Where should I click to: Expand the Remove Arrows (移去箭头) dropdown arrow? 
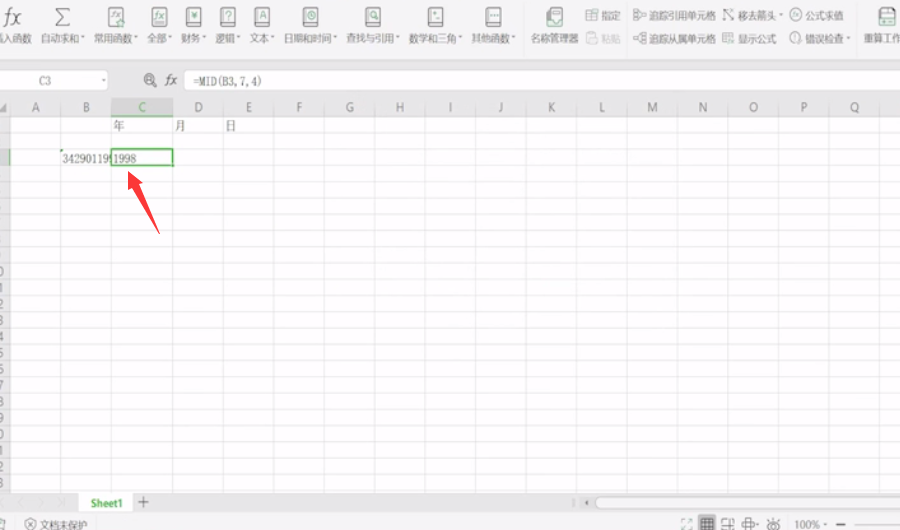[781, 16]
